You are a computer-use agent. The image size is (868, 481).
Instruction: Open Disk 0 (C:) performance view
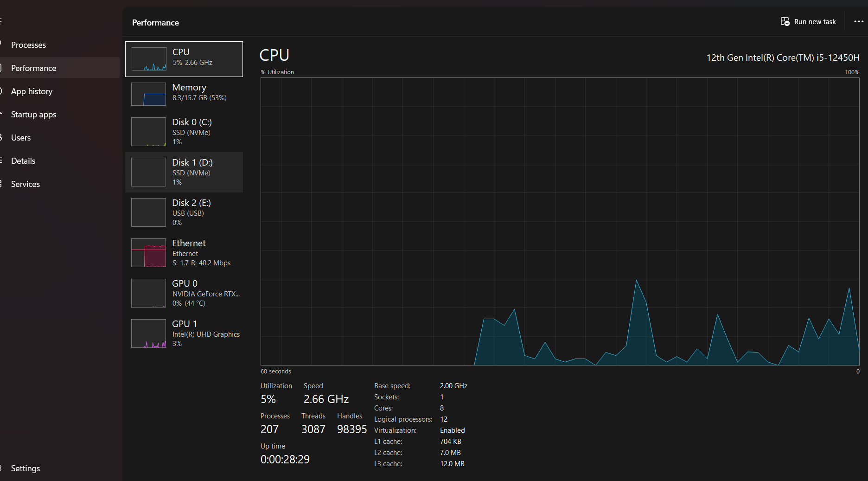click(x=184, y=132)
